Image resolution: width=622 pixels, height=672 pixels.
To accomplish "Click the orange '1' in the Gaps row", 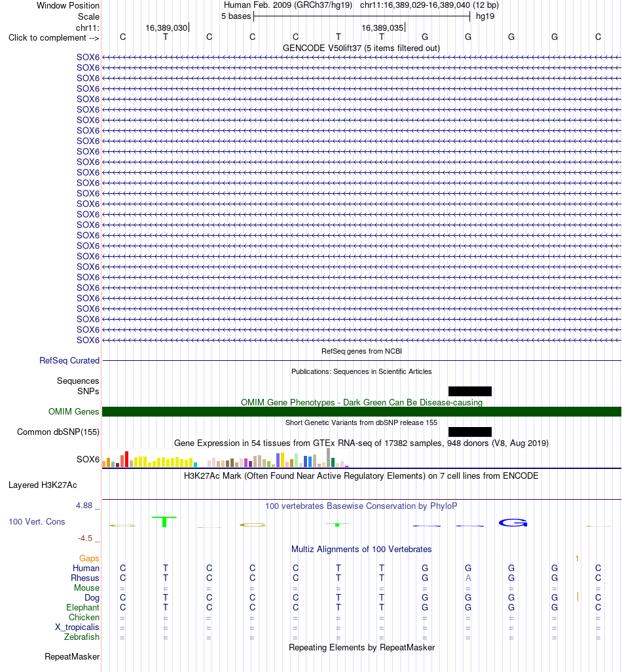I will 577,559.
